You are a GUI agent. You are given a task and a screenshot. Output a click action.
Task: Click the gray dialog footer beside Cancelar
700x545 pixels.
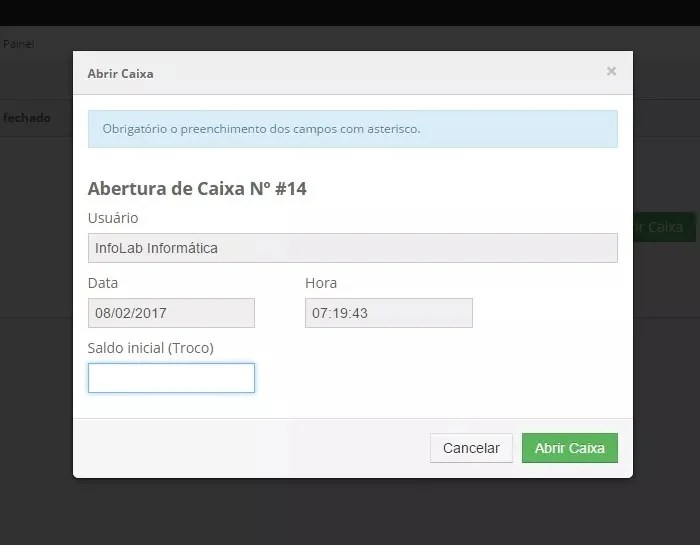(x=250, y=448)
